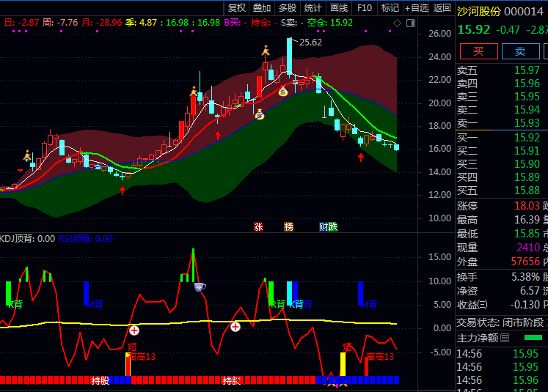Open F10 company information
Viewport: 548px width, 392px height.
[x=364, y=7]
